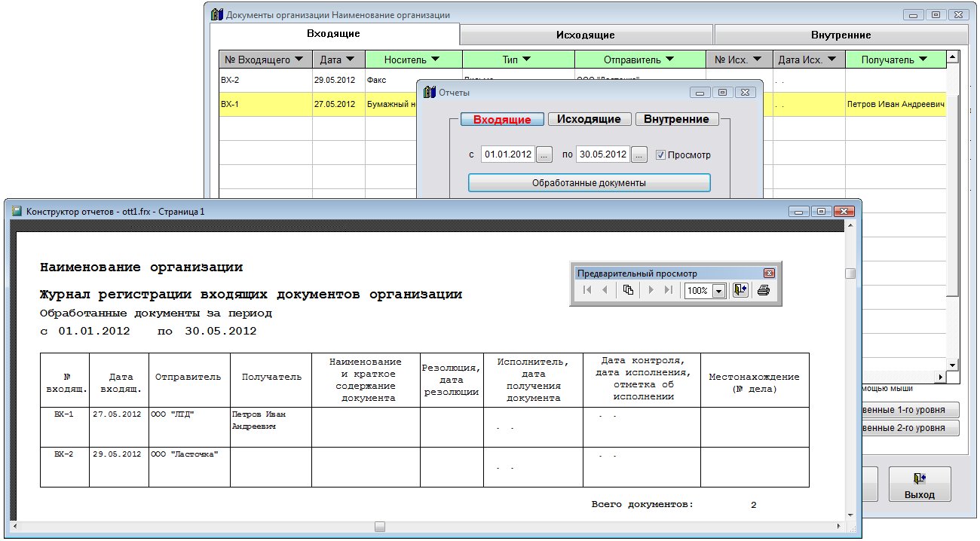Print the report with the printer icon
The width and height of the screenshot is (980, 541).
pos(764,290)
